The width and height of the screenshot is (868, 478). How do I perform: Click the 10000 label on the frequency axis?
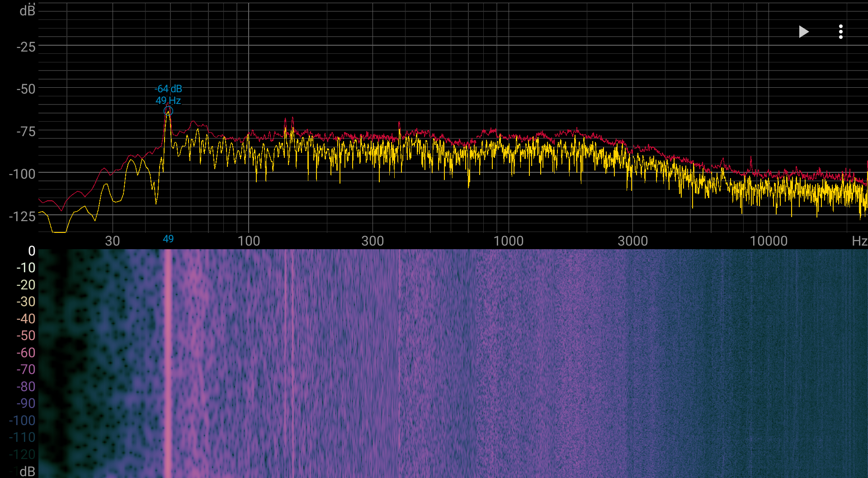coord(769,241)
